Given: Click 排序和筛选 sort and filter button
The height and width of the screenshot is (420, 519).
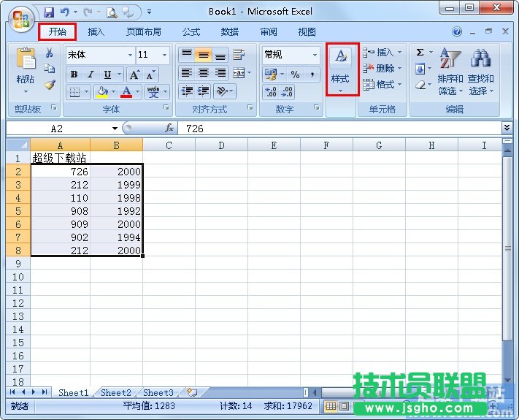Looking at the screenshot, I should pos(450,71).
